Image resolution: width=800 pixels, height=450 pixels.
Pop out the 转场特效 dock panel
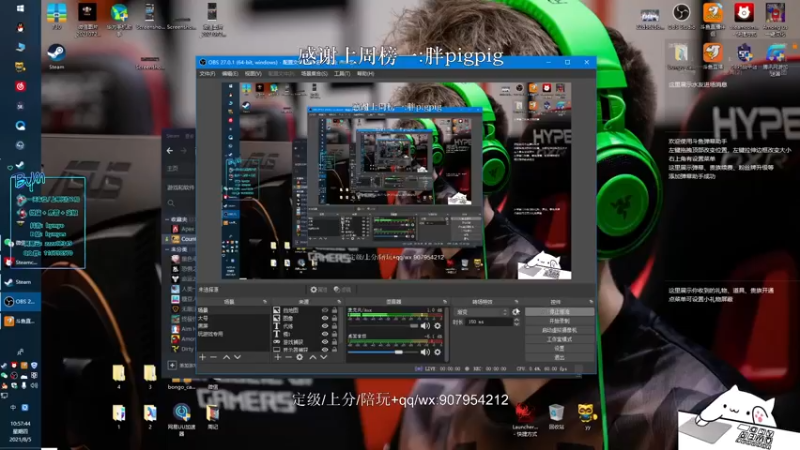click(516, 302)
